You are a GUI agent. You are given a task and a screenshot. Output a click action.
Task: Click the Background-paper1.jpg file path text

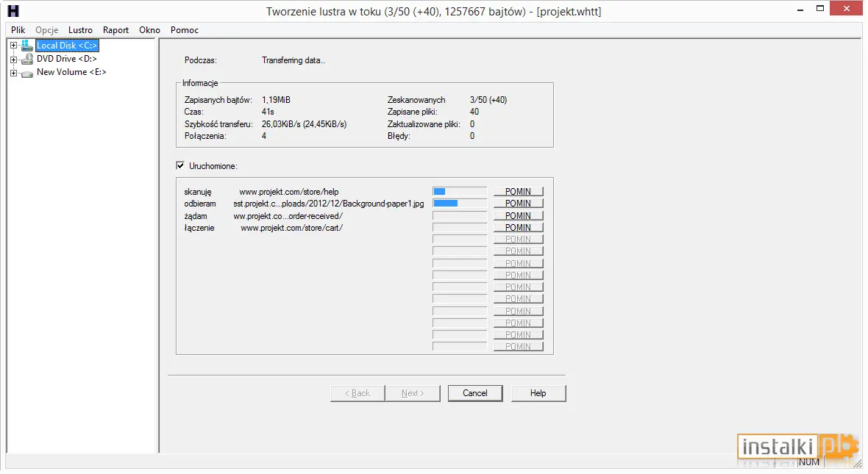pos(329,204)
